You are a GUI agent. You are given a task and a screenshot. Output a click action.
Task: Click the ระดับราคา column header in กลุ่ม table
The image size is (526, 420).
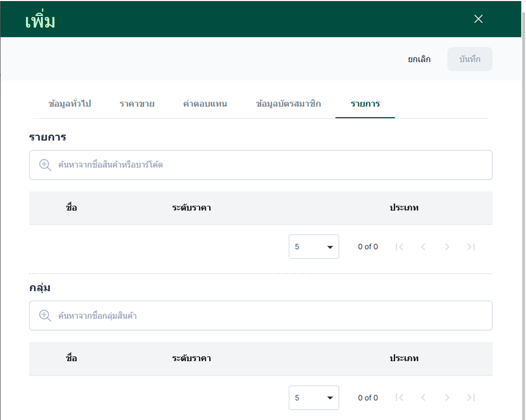coord(192,358)
